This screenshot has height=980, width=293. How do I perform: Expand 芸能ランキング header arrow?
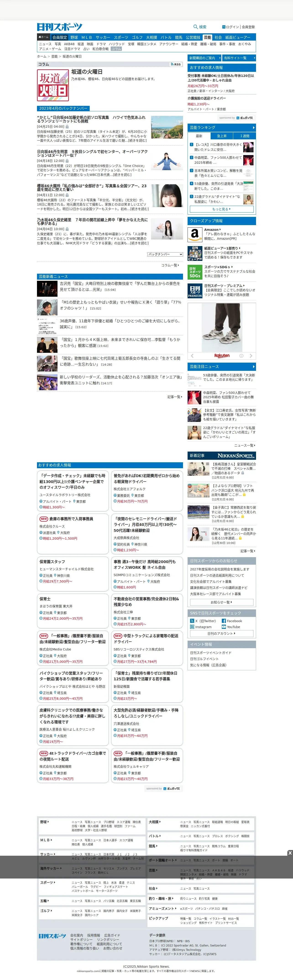tap(254, 127)
